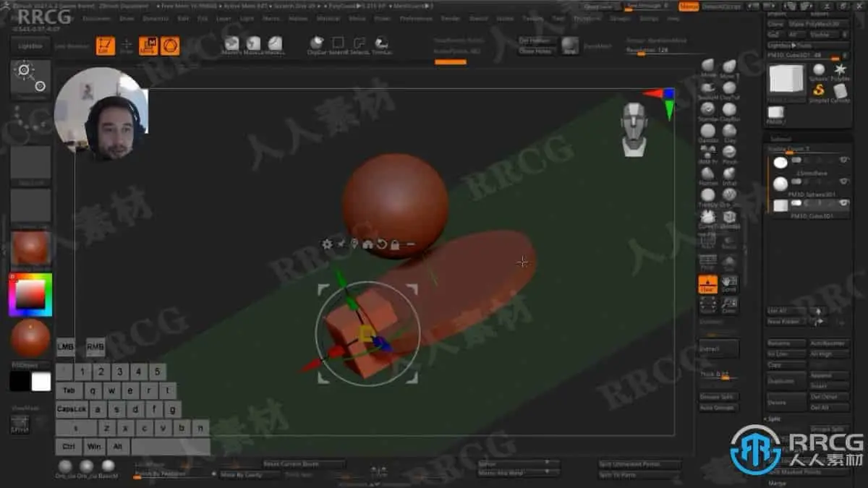This screenshot has height=488, width=868.
Task: Toggle the Gizmo 3D orange circle button
Action: [170, 46]
